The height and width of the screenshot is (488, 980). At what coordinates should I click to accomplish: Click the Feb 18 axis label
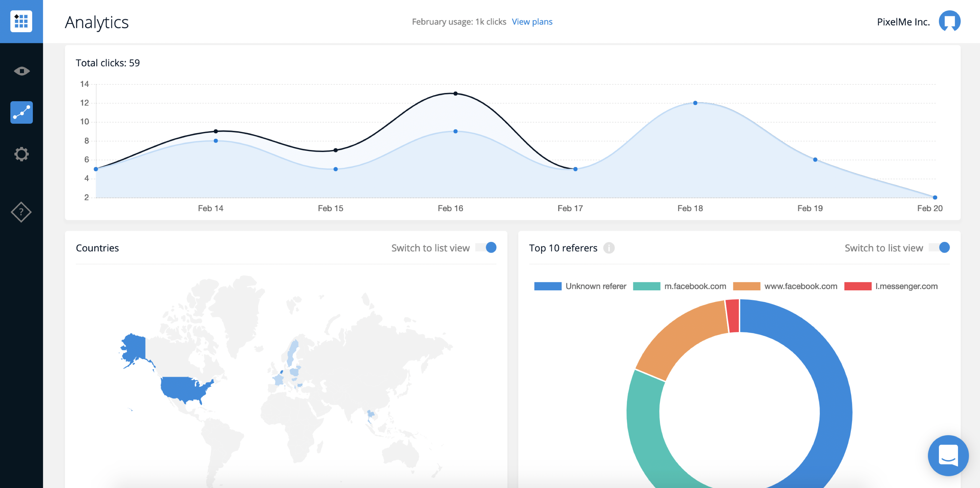(x=690, y=208)
